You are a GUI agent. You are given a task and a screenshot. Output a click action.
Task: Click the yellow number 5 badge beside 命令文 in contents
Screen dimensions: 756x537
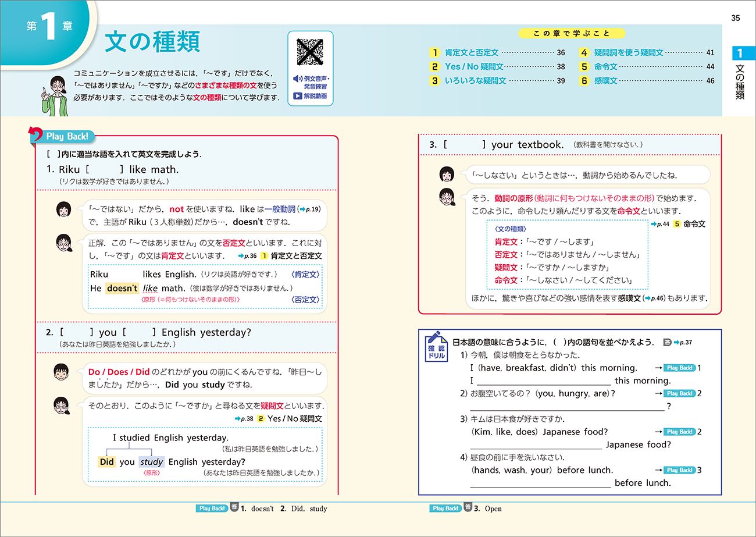coord(584,66)
